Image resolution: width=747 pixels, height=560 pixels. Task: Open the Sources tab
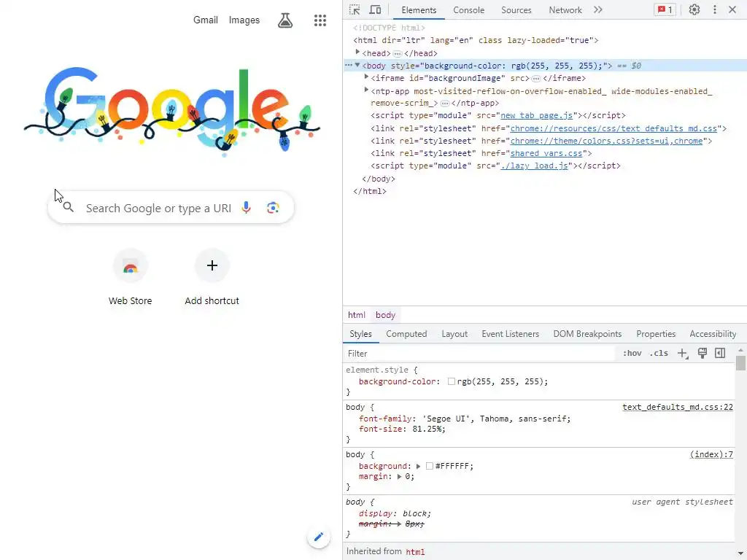pos(516,10)
